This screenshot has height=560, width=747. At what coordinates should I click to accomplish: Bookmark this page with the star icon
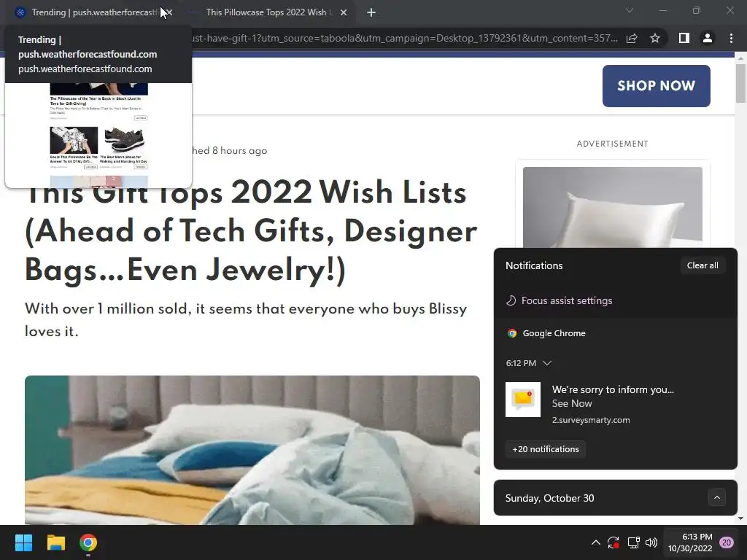pyautogui.click(x=655, y=39)
